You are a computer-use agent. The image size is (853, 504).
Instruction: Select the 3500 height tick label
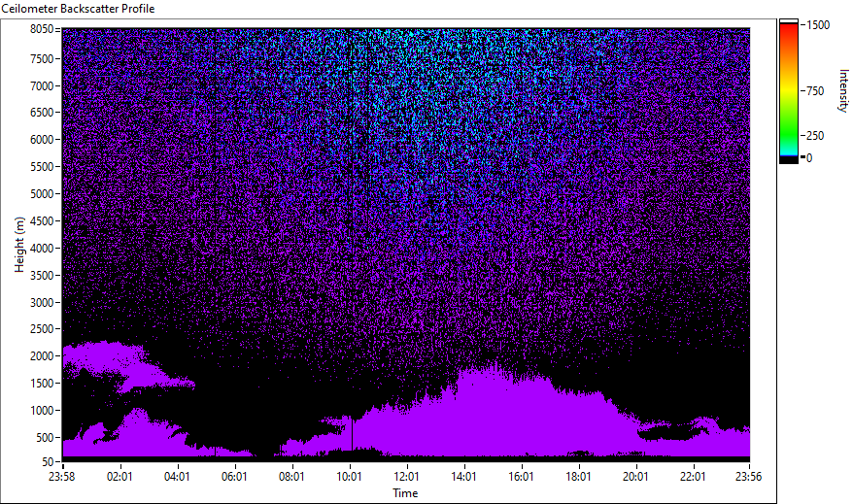click(42, 276)
